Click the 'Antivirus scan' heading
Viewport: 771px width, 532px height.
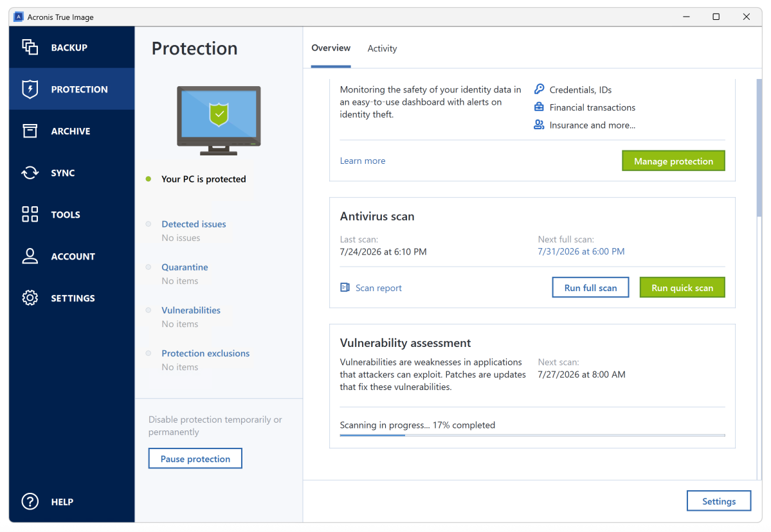coord(377,216)
